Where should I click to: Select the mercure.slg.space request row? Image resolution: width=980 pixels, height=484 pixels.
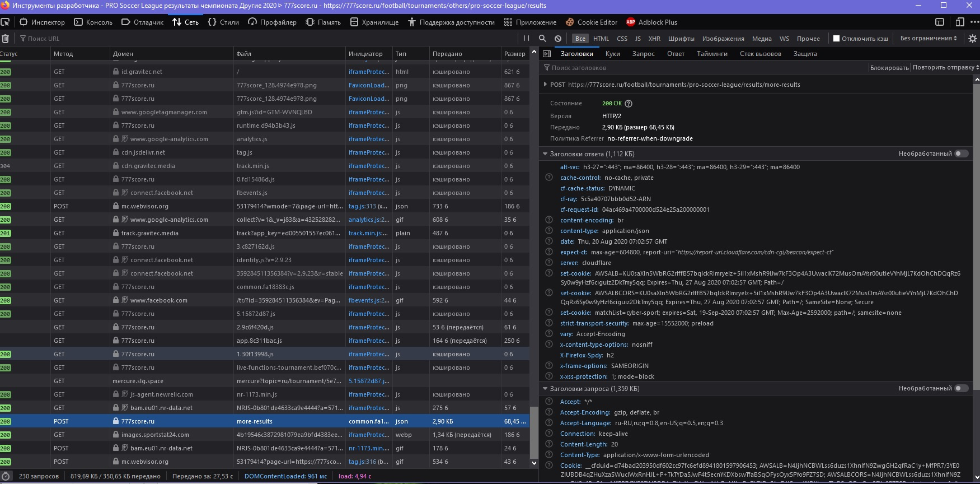[265, 381]
